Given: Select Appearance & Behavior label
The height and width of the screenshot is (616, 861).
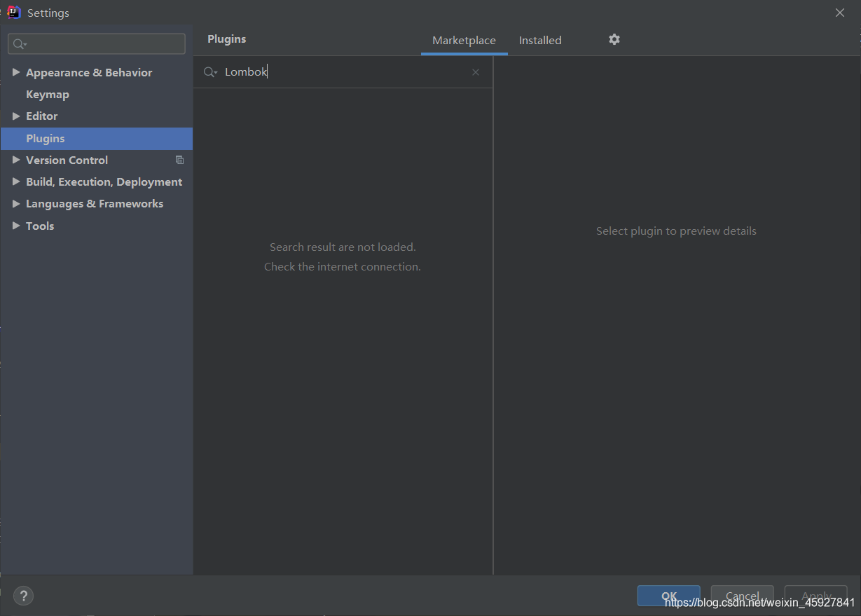Looking at the screenshot, I should (x=89, y=72).
